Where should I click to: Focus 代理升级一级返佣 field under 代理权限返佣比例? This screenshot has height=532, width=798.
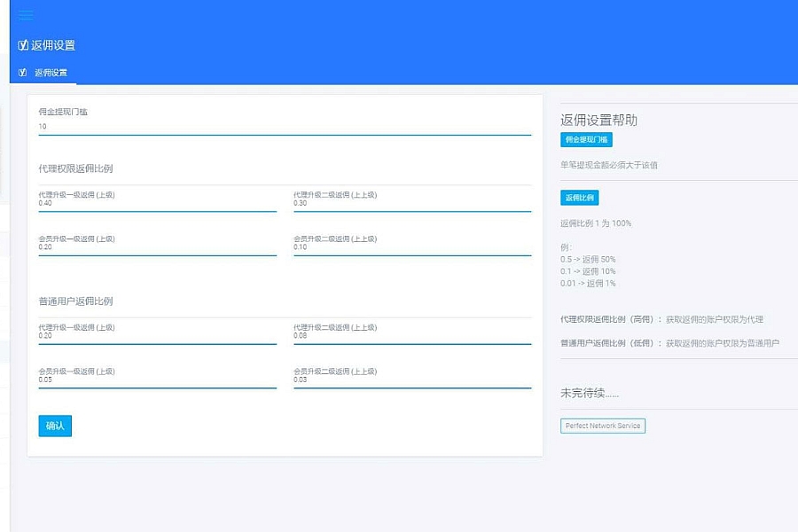point(157,204)
